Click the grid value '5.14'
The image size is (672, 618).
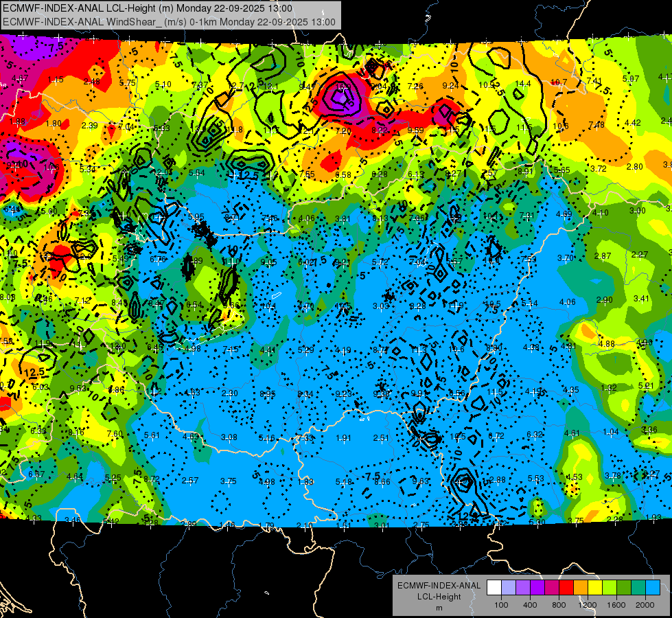pyautogui.click(x=530, y=304)
